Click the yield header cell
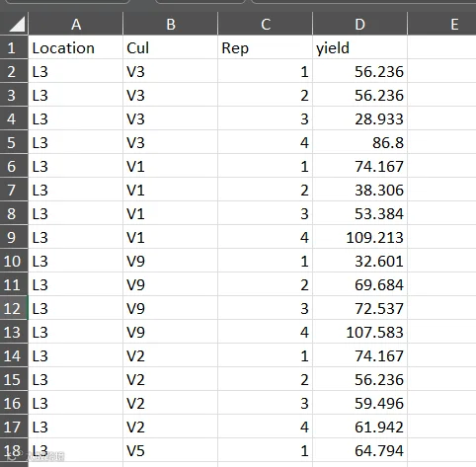Image resolution: width=476 pixels, height=467 pixels. coord(359,47)
